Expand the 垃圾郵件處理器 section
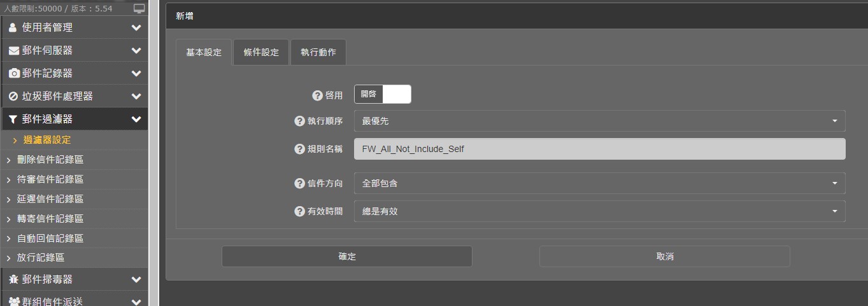The image size is (868, 306). (x=73, y=96)
